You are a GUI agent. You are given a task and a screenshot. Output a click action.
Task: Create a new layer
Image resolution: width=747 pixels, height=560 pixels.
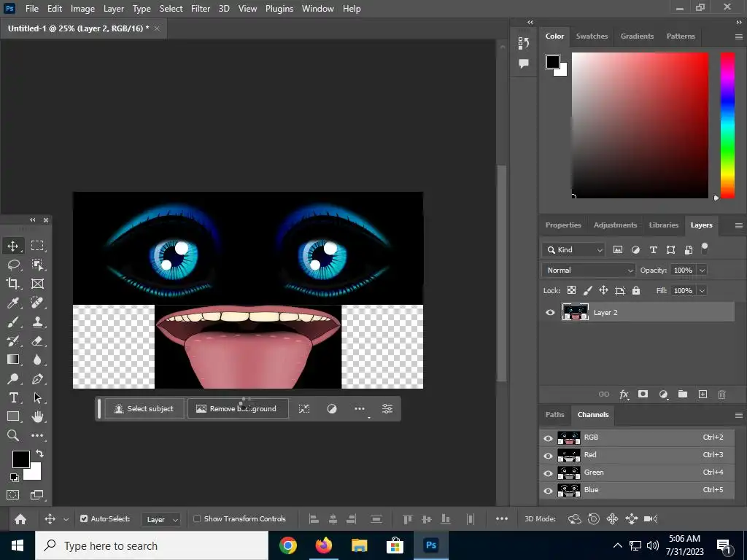703,394
